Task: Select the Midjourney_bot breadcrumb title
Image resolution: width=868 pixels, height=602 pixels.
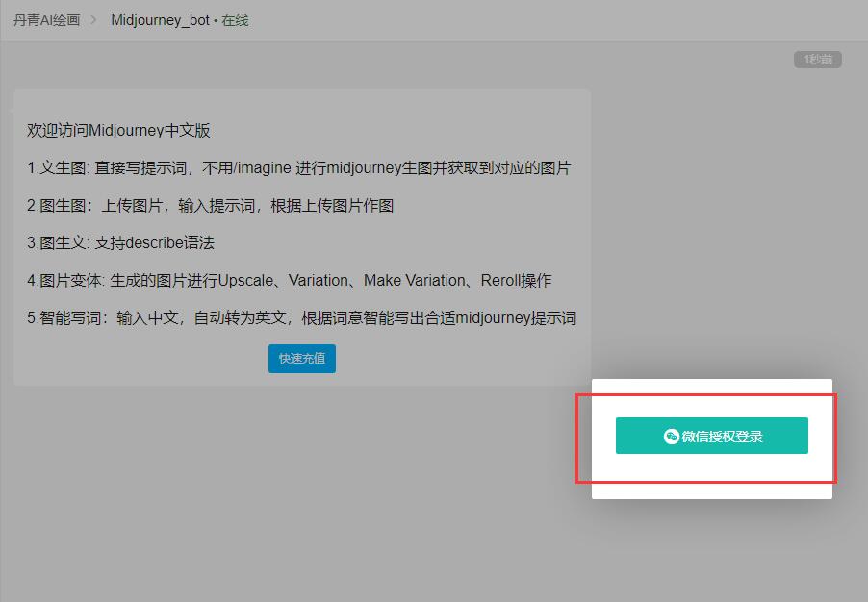Action: [x=160, y=20]
